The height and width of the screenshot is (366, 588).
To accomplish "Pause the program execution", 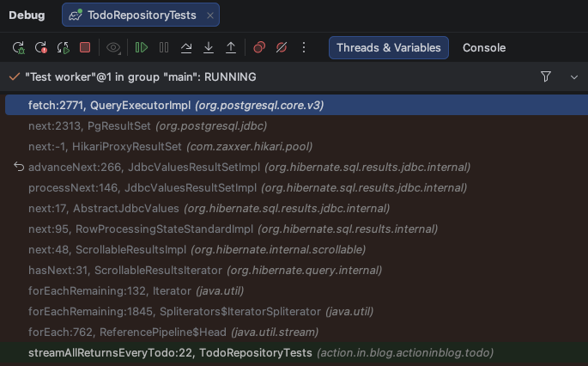I will click(x=164, y=47).
